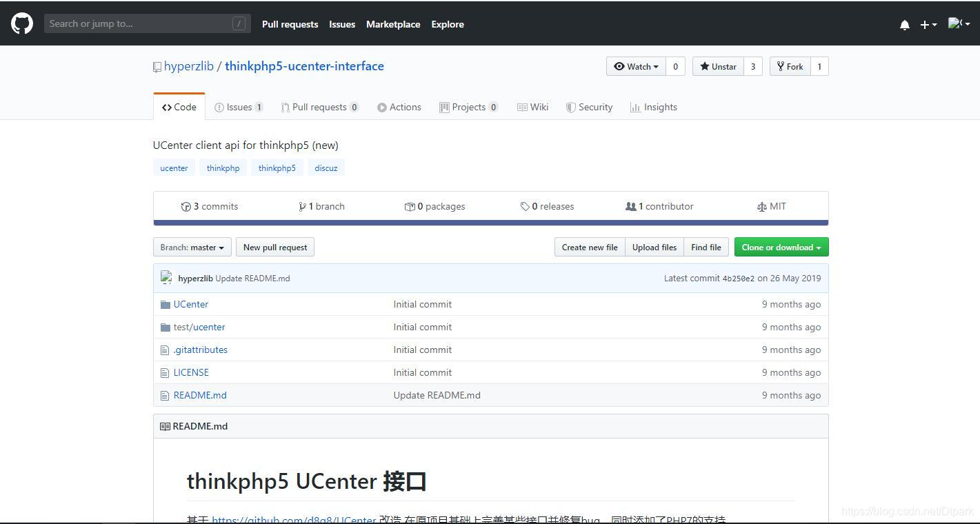
Task: Select the Code tab
Action: (179, 107)
